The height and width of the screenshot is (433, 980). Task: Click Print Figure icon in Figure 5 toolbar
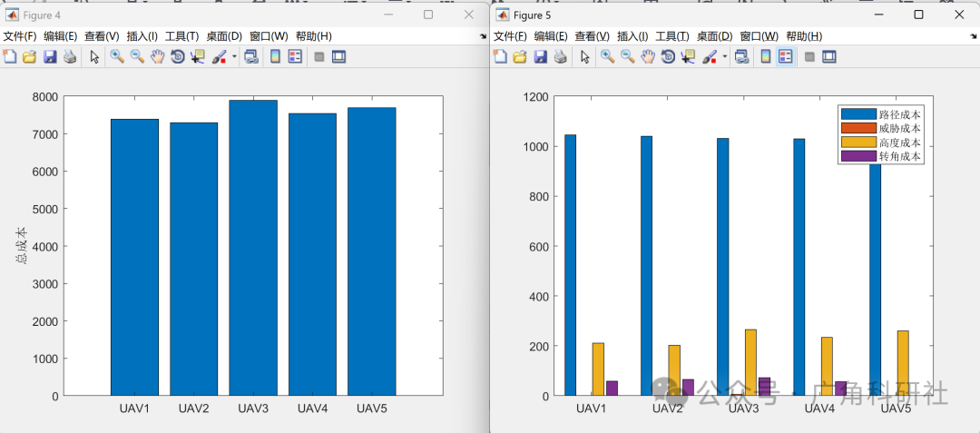click(x=561, y=57)
